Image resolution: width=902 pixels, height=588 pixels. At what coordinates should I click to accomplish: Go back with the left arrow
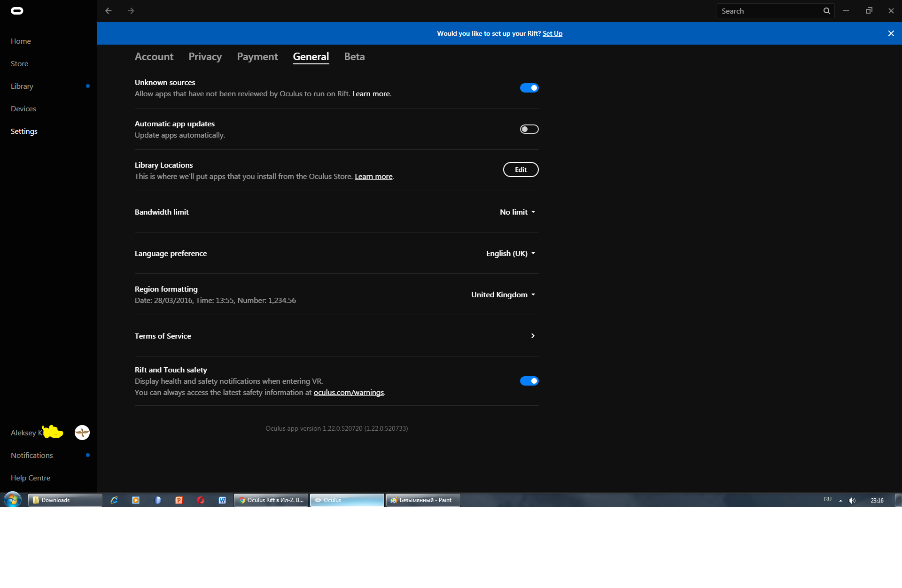[x=109, y=11]
